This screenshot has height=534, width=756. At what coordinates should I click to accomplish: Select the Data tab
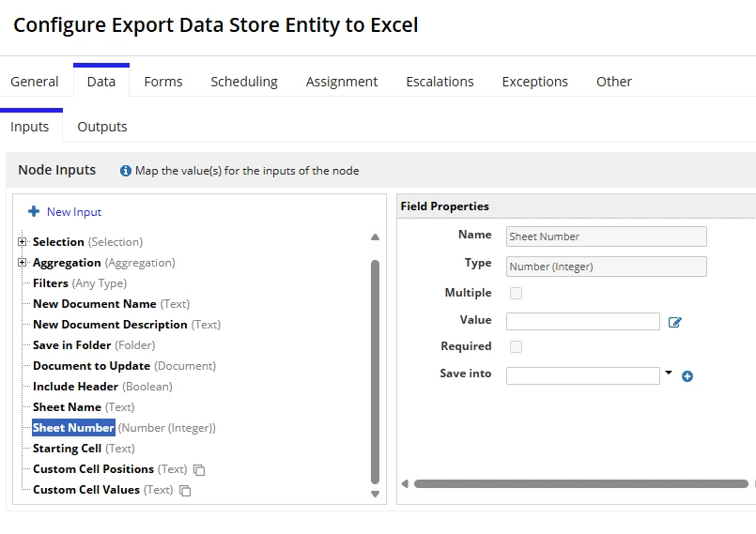[101, 82]
